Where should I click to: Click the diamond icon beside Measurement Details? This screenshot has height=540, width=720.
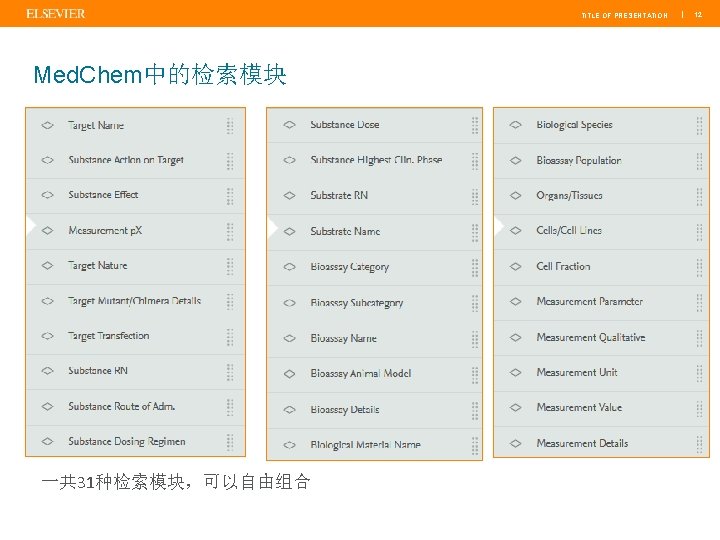tap(516, 443)
